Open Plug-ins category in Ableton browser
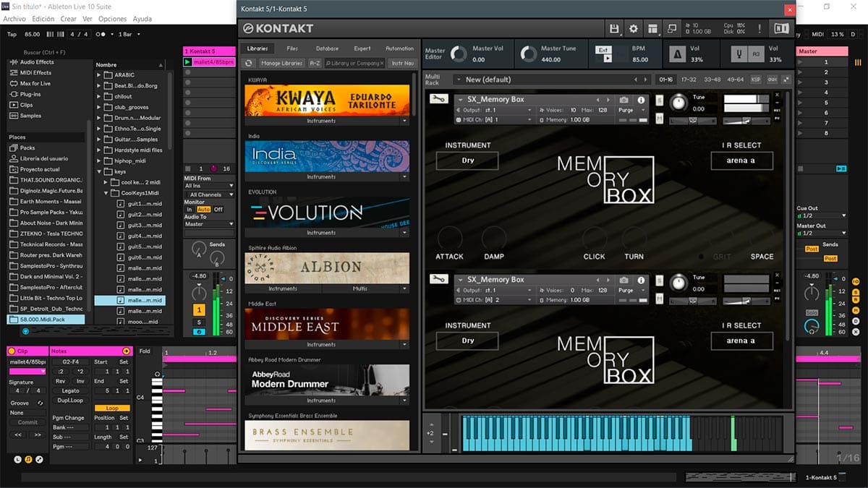Screen dimensions: 868x488 [x=30, y=94]
